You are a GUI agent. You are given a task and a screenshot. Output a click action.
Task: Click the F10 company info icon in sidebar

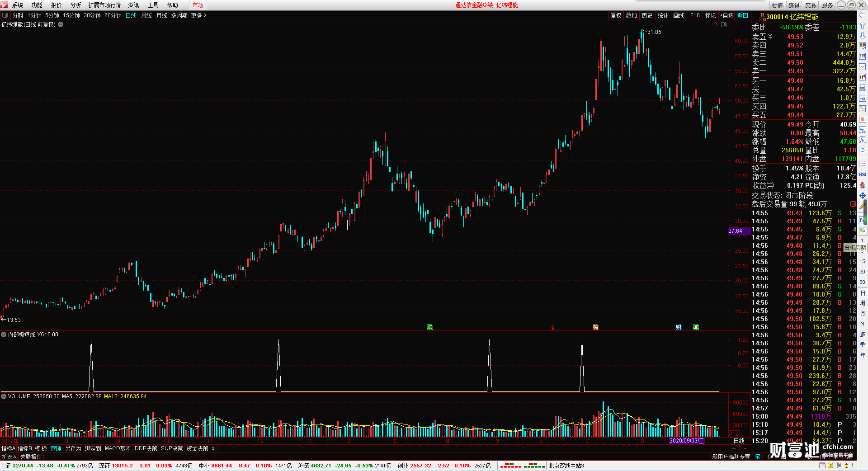863,98
